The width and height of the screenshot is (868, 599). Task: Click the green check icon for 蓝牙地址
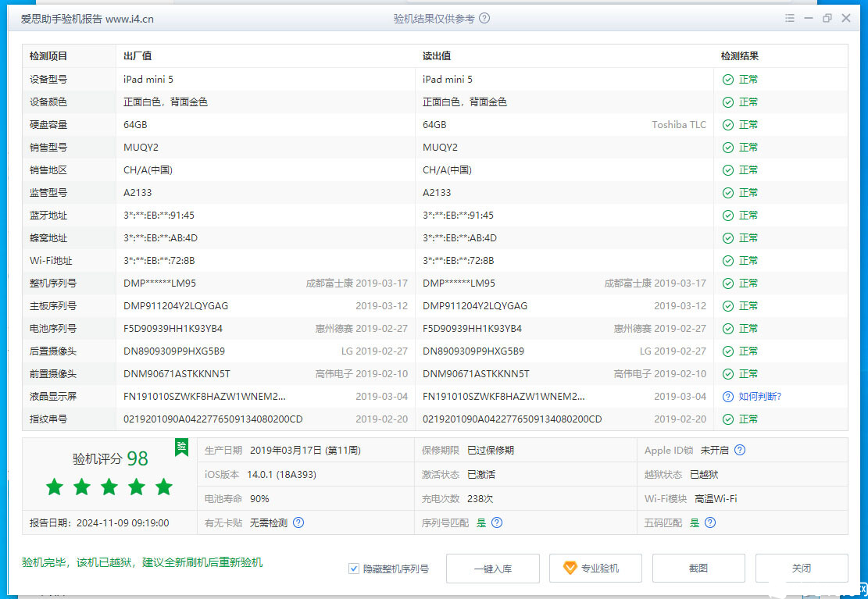click(728, 216)
